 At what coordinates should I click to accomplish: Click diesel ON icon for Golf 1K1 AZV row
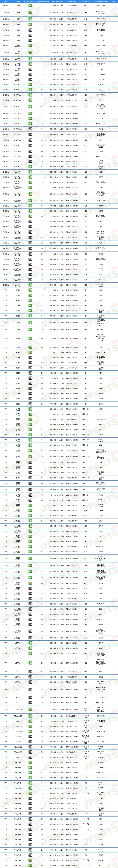(x=30, y=373)
